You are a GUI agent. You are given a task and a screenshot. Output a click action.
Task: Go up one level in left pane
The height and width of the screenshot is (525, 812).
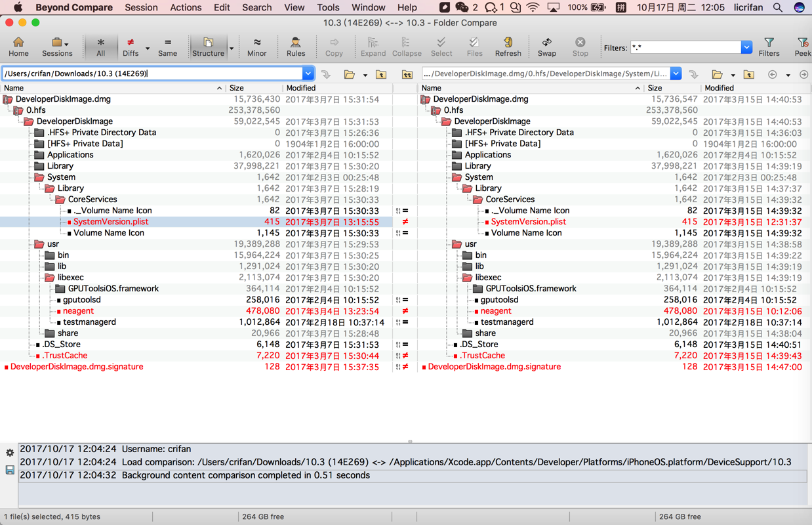coord(381,74)
